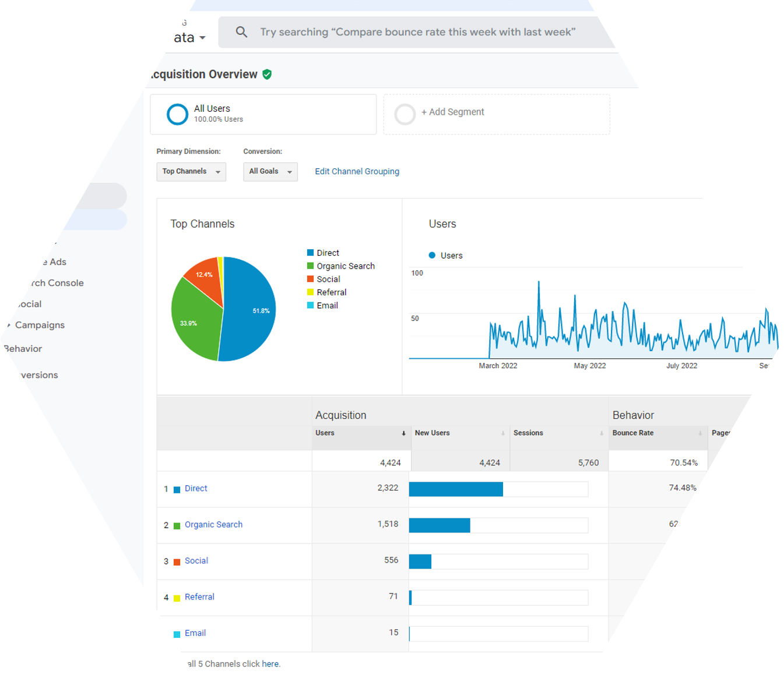Expand the account selector dropdown arrow
The image size is (784, 678).
click(x=202, y=38)
